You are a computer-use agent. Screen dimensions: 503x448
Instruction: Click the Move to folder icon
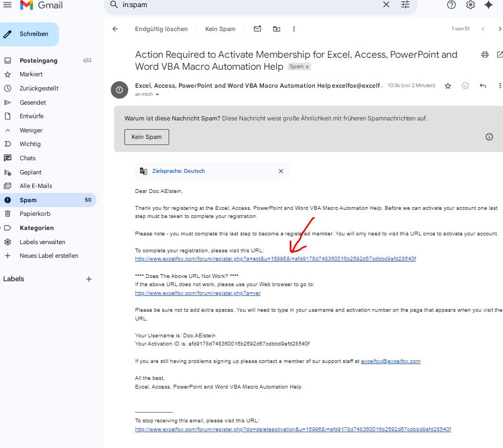coord(276,29)
